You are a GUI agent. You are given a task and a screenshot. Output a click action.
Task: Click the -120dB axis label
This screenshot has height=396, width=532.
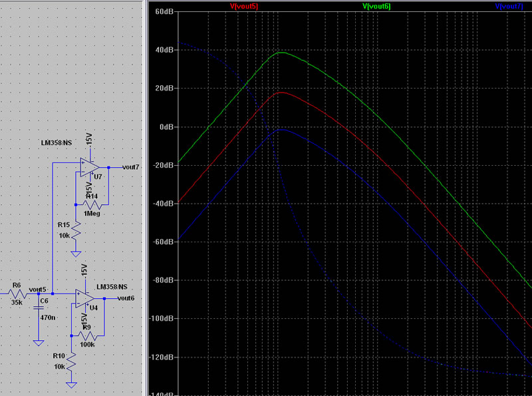pos(162,357)
